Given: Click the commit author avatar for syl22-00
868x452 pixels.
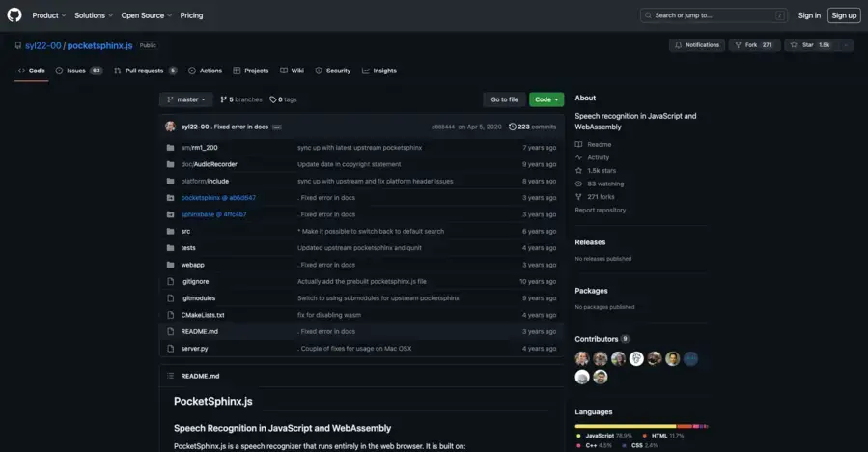Looking at the screenshot, I should point(171,127).
